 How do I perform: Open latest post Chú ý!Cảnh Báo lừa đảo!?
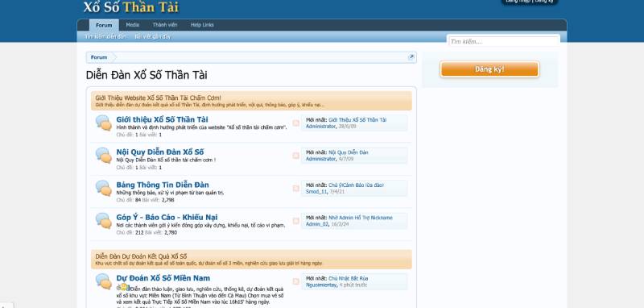tap(356, 185)
